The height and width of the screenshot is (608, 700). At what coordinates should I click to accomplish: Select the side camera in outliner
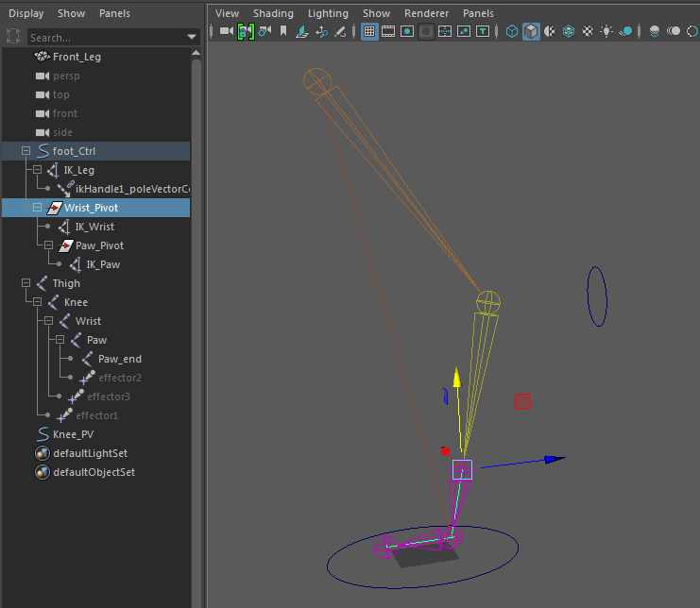62,132
